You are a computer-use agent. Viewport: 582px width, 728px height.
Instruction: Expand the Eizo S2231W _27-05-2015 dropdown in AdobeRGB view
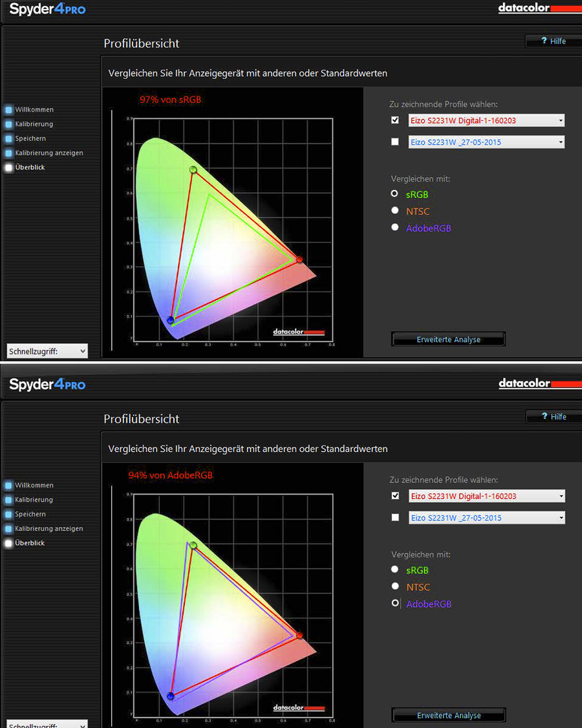click(486, 518)
